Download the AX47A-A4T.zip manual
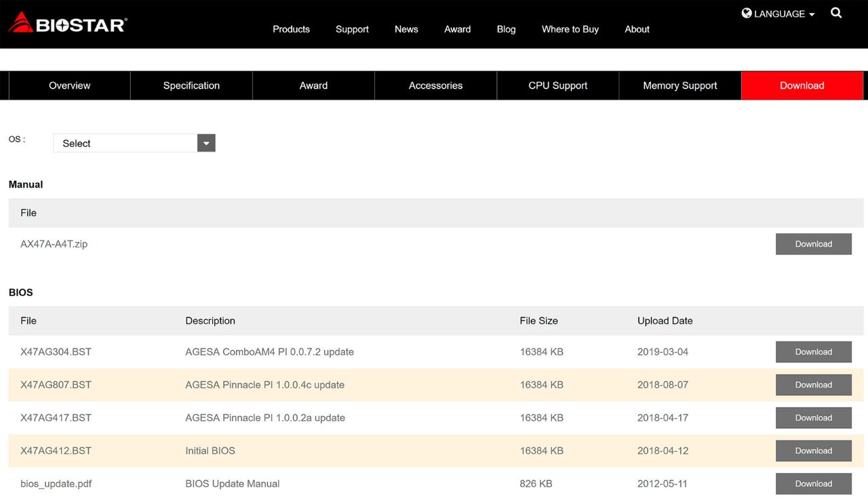The height and width of the screenshot is (500, 868). click(x=814, y=244)
